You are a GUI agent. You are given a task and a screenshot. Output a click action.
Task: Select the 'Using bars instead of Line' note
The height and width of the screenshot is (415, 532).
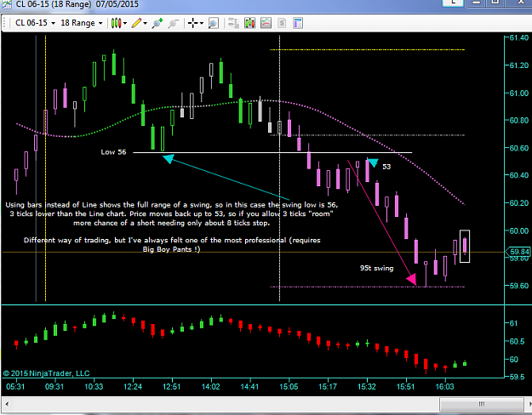pos(172,213)
